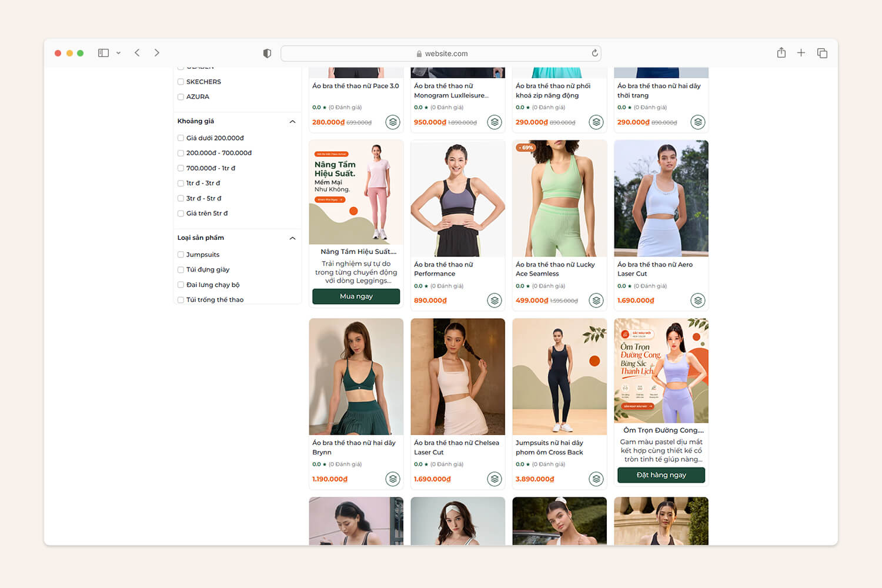Click the 280.000đ price on Pace 3.0
The height and width of the screenshot is (588, 882).
coord(329,122)
